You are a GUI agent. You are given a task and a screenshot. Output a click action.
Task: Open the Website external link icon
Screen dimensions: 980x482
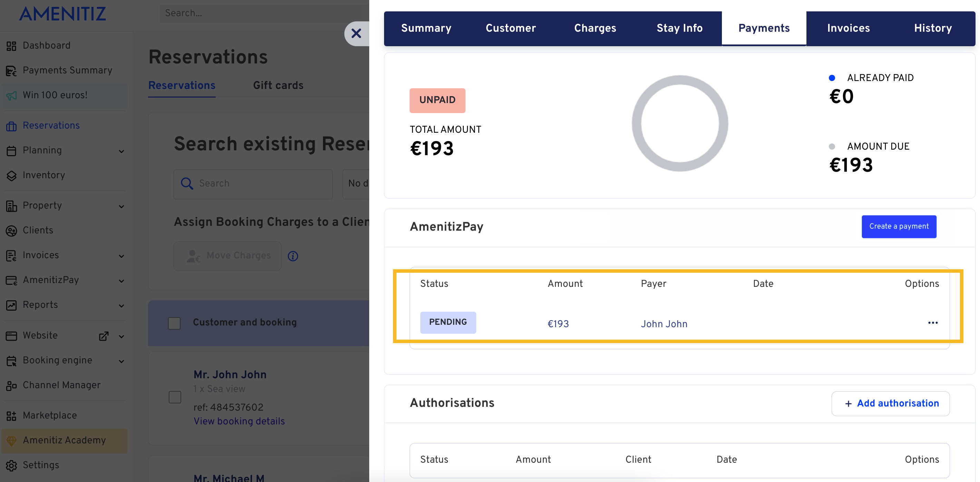click(x=104, y=336)
